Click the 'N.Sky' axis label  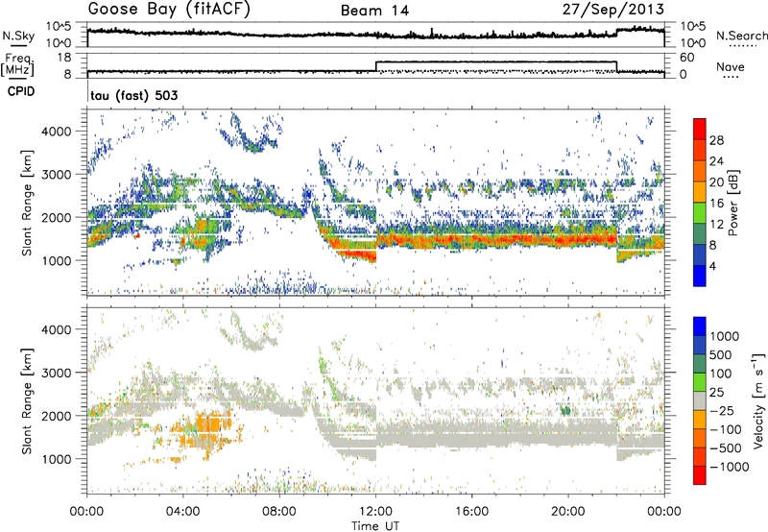coord(18,36)
